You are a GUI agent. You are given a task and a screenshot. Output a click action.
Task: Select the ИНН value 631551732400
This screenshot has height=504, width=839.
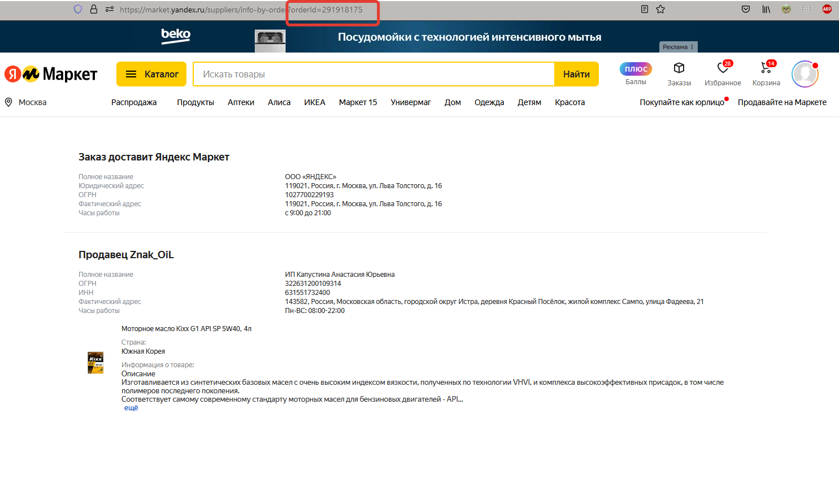point(307,293)
